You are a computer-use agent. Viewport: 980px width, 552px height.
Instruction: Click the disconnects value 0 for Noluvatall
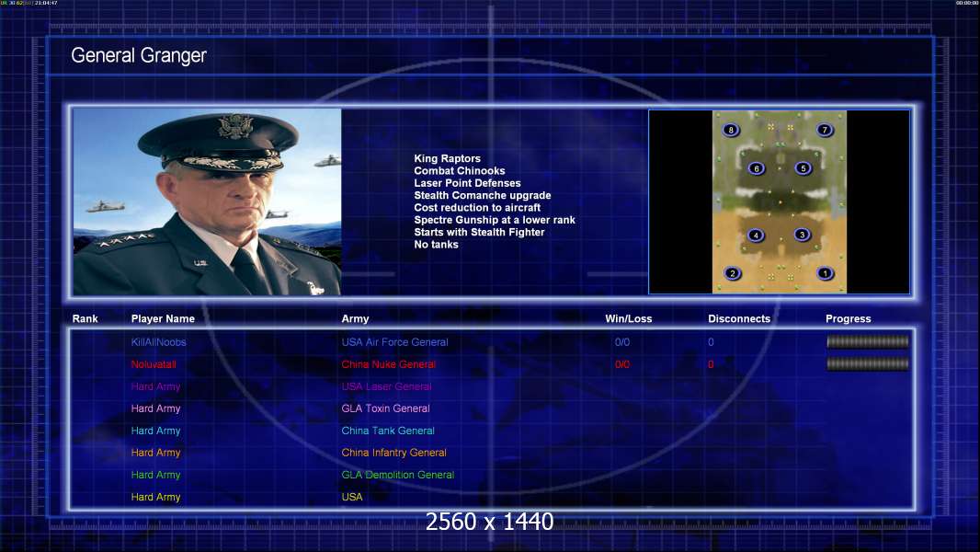711,364
